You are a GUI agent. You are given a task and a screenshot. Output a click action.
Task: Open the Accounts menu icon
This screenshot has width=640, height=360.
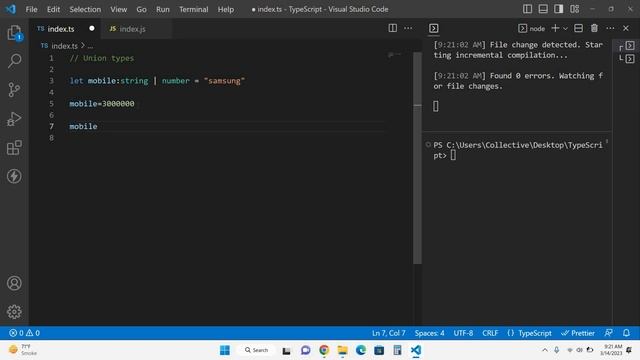pos(14,283)
